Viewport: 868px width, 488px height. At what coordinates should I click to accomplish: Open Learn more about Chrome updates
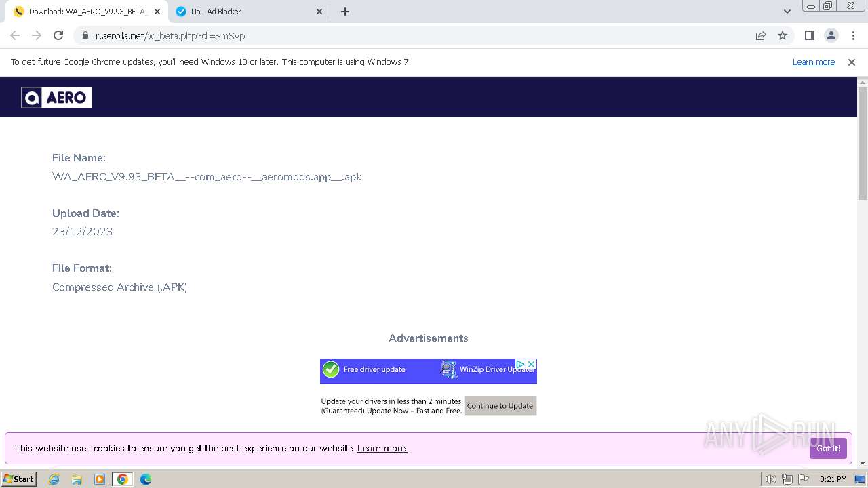pyautogui.click(x=814, y=62)
